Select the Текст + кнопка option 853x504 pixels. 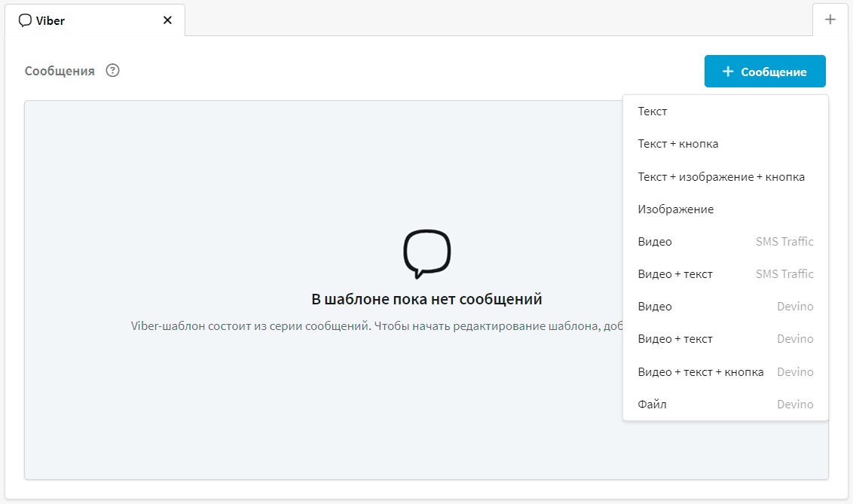pyautogui.click(x=726, y=144)
